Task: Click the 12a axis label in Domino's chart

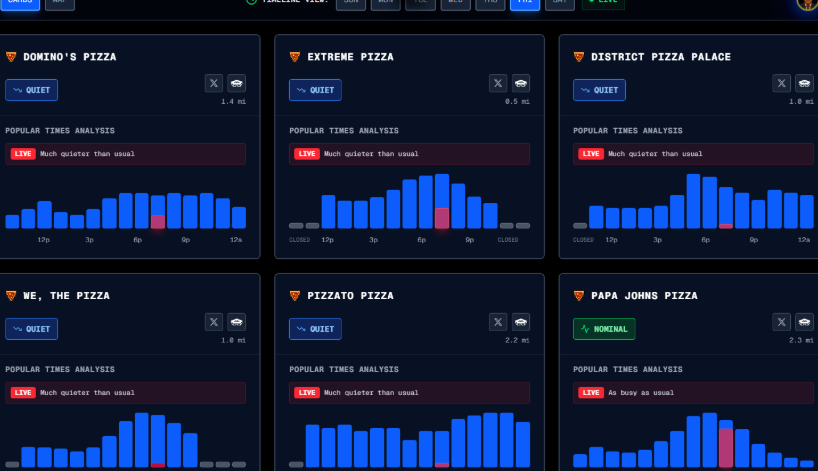Action: click(x=236, y=240)
